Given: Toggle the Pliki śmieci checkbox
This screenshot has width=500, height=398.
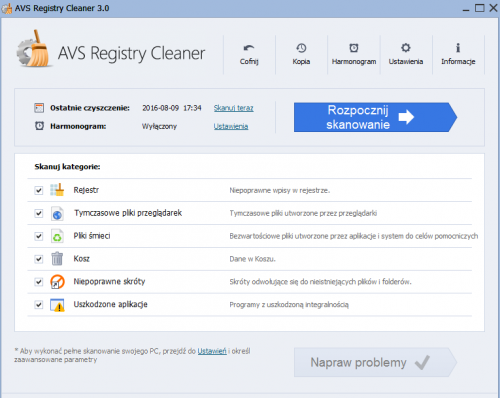Looking at the screenshot, I should [x=39, y=236].
